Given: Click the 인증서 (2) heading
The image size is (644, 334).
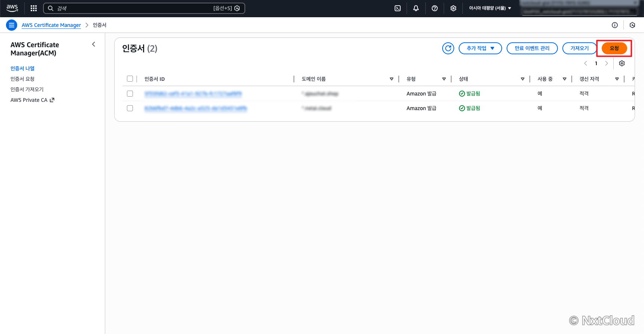Looking at the screenshot, I should point(140,49).
